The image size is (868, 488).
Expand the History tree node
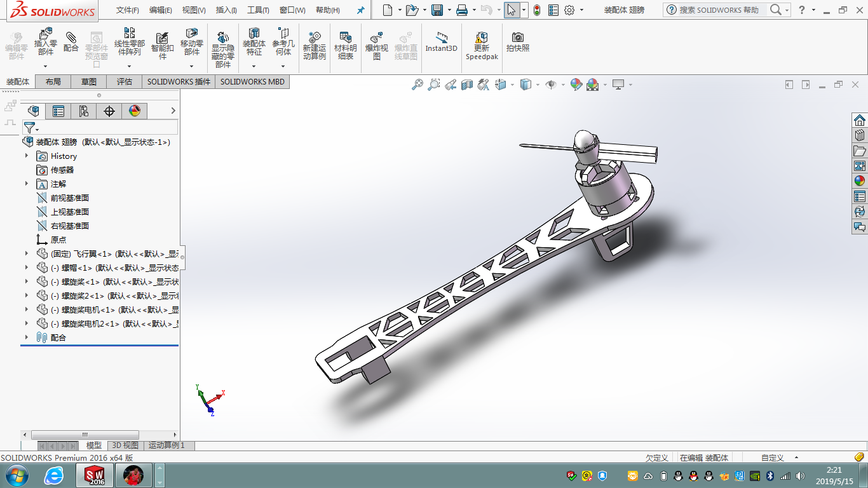27,156
